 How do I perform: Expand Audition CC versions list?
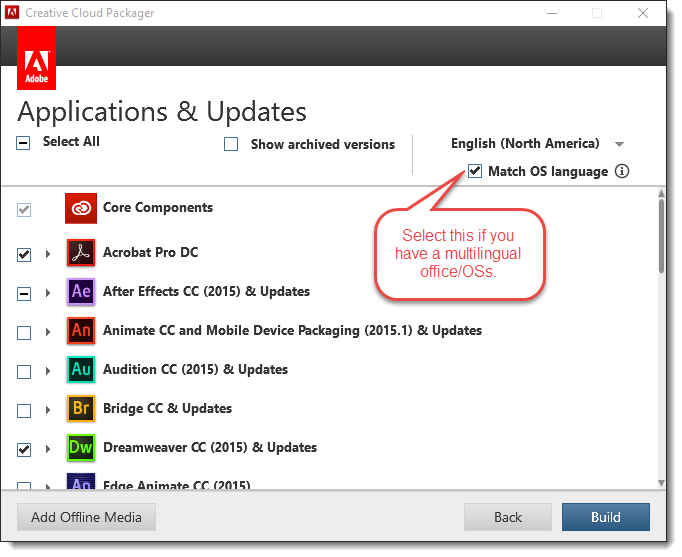[48, 371]
